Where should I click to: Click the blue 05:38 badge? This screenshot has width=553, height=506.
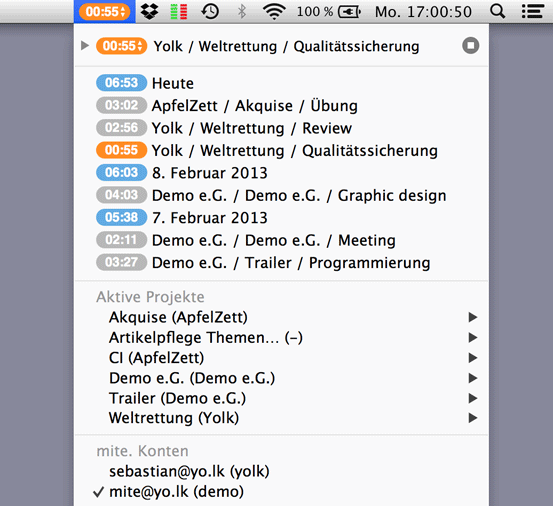[x=121, y=217]
